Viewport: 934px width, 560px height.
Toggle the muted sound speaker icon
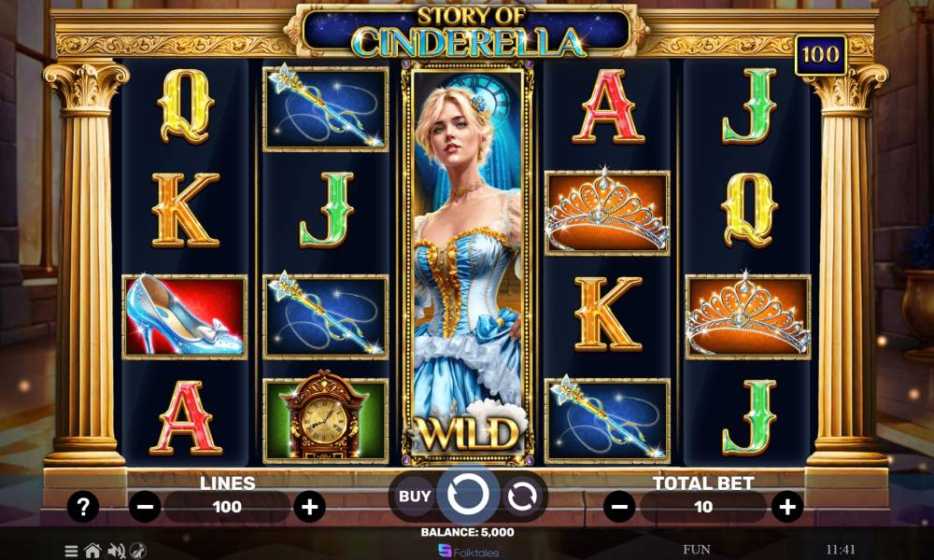click(x=116, y=551)
